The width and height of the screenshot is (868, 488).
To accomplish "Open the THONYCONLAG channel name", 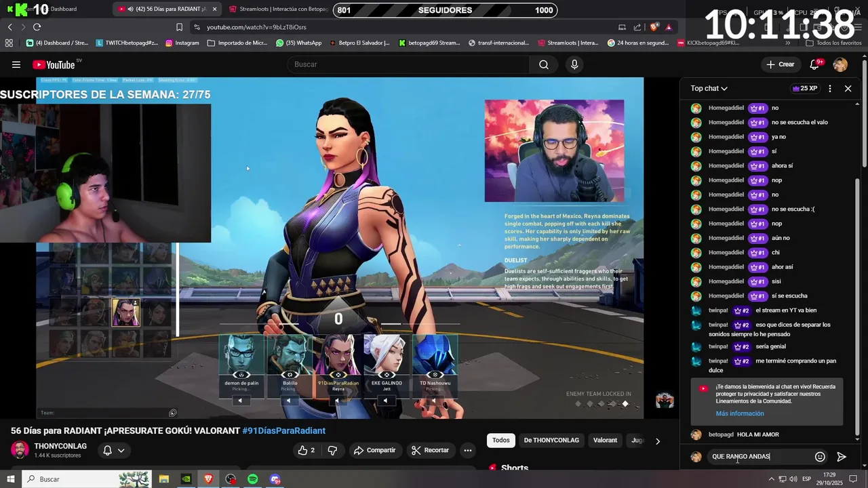I will tap(60, 446).
